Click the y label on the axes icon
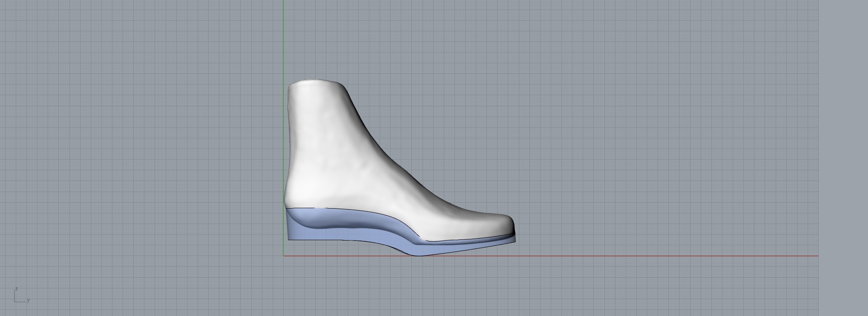Screen dimensions: 868x316 tap(28, 300)
